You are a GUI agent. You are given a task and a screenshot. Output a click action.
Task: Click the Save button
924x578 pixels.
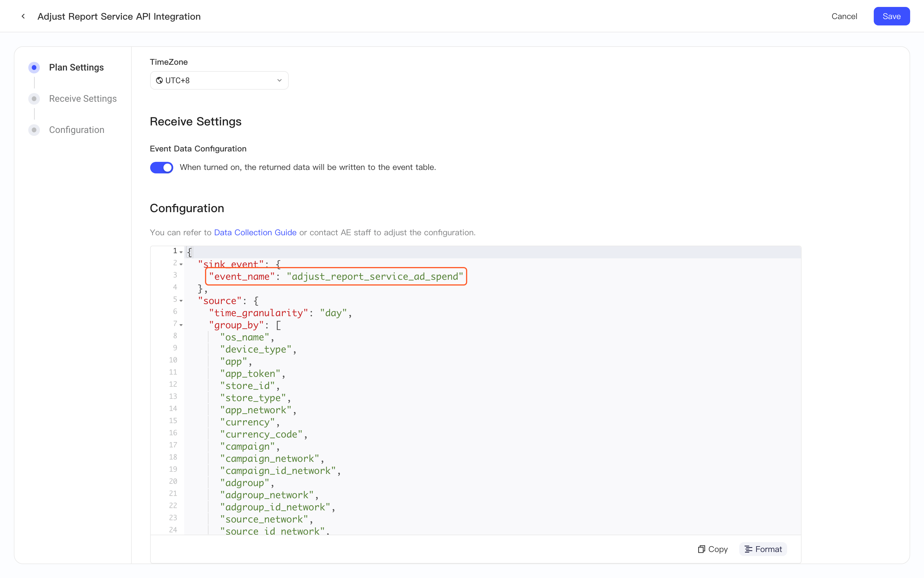pos(892,16)
